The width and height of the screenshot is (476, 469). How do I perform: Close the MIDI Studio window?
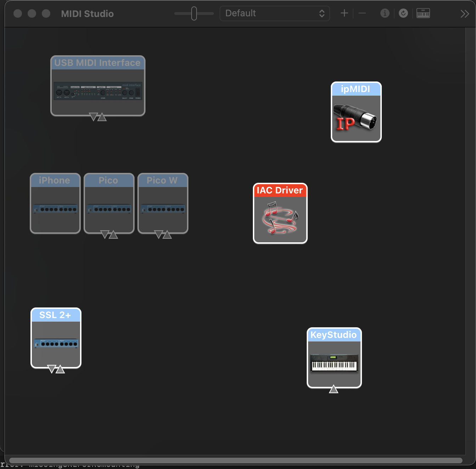point(18,13)
